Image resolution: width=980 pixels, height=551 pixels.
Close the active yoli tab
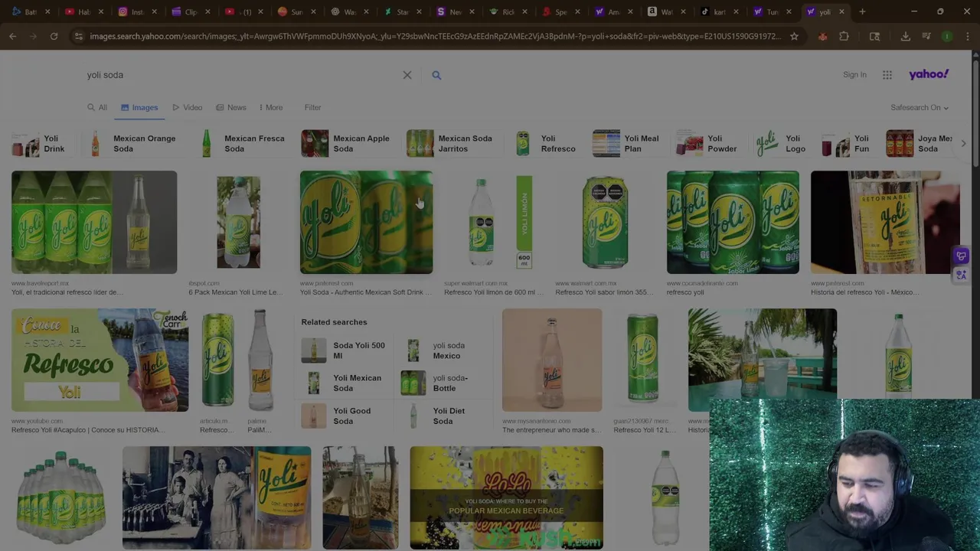[x=841, y=11]
